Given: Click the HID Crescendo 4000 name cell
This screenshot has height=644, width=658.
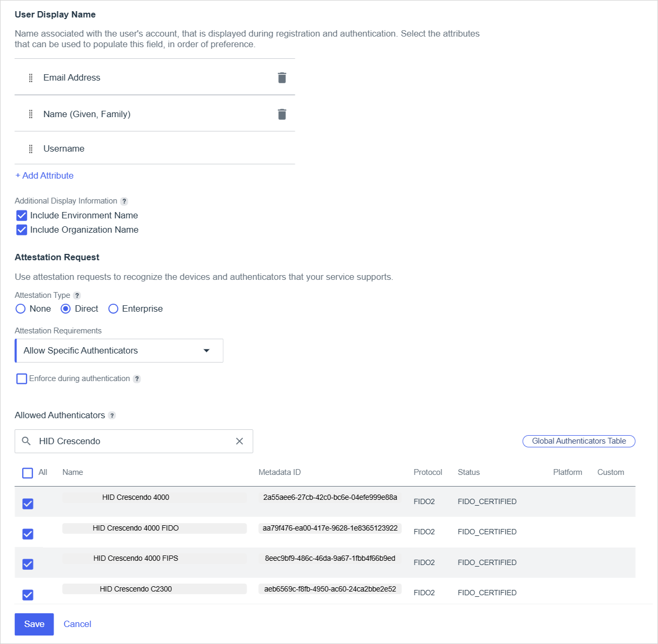Looking at the screenshot, I should [154, 498].
